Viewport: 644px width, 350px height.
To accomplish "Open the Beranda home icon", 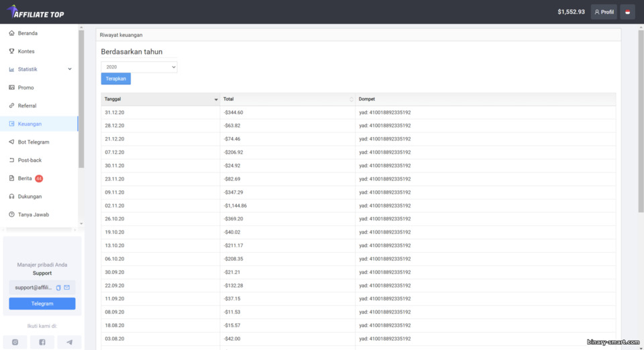I will 11,33.
